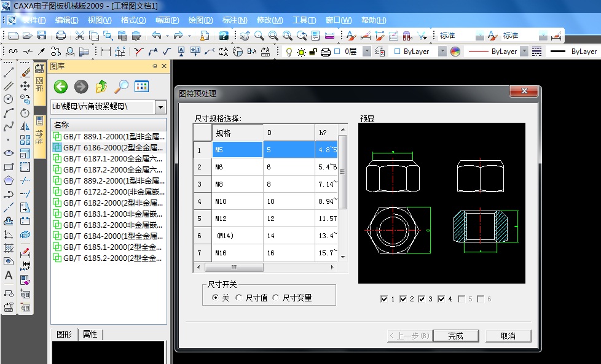Search the parts library
The width and height of the screenshot is (601, 364).
tap(122, 87)
